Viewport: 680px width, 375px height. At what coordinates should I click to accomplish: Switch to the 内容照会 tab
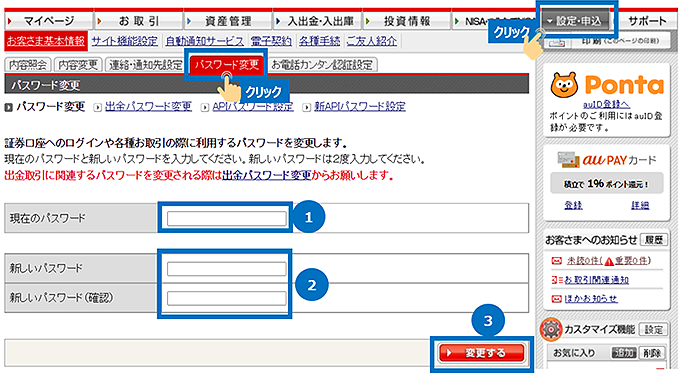click(28, 65)
